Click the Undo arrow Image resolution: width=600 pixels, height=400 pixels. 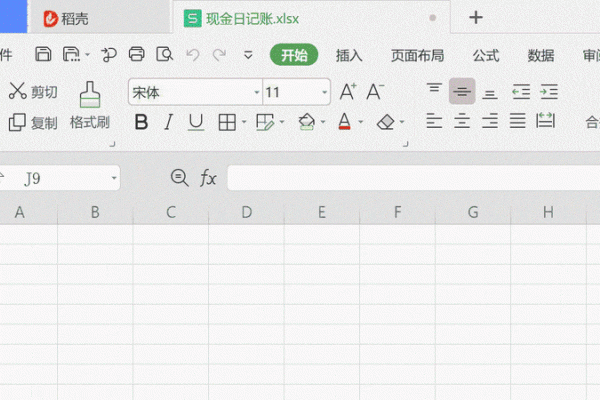click(193, 55)
